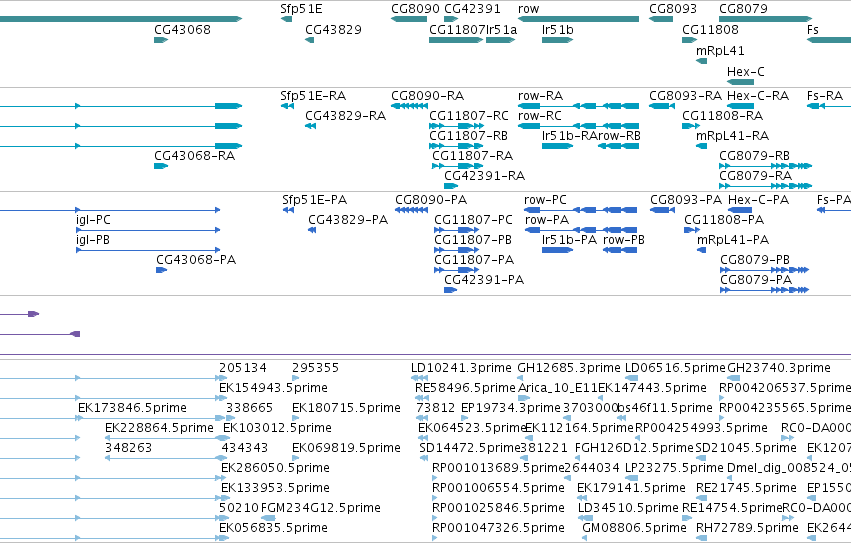Click the Hex-C gene label

click(745, 72)
